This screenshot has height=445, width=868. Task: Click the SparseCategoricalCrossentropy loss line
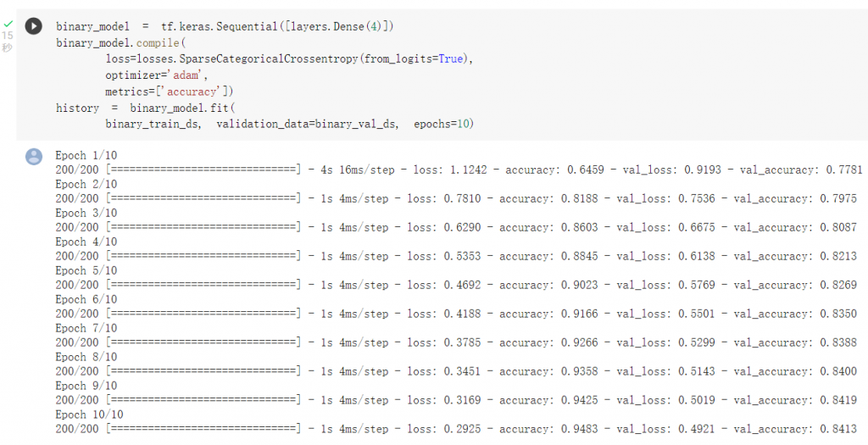[290, 58]
